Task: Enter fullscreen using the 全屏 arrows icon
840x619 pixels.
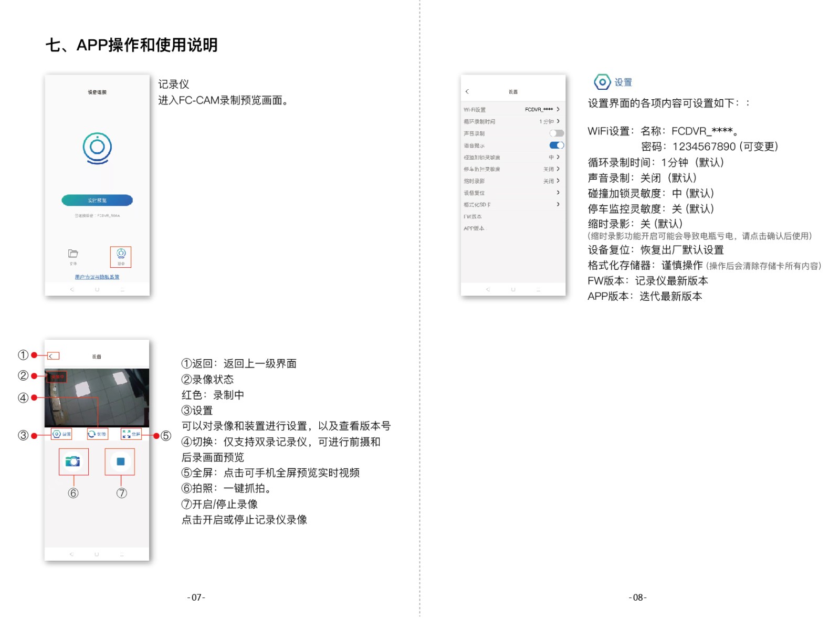Action: 127,434
